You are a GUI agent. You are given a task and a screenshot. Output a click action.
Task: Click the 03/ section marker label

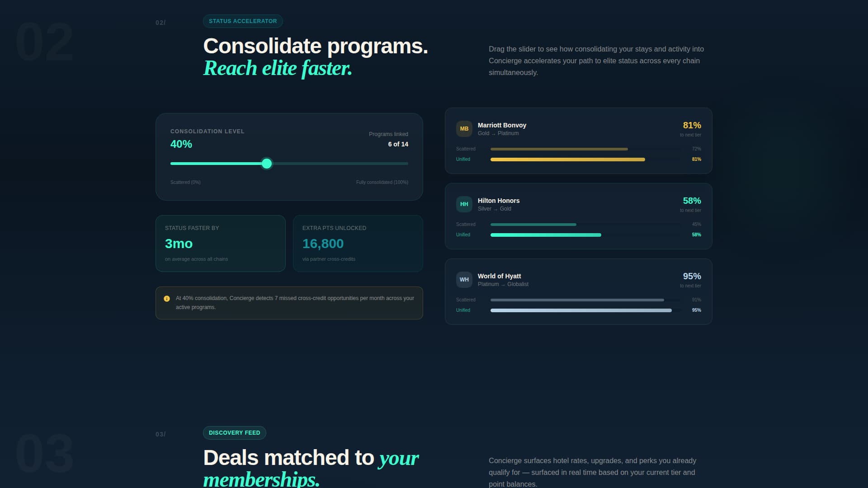pos(160,434)
